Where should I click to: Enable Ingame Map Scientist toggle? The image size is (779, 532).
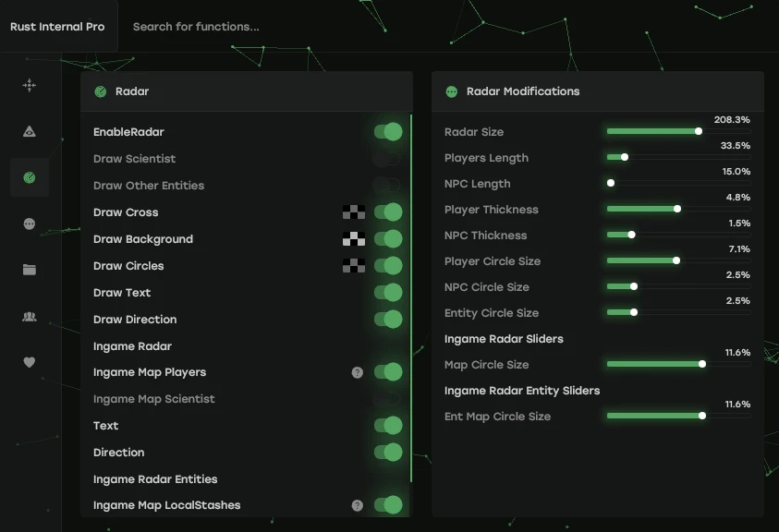(387, 399)
